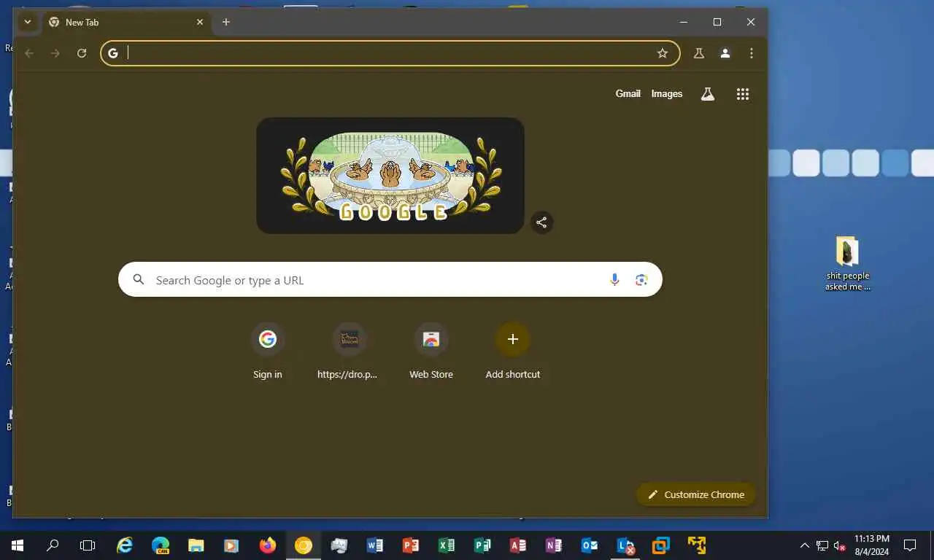Image resolution: width=934 pixels, height=560 pixels.
Task: Open Search Labs flask on page
Action: (x=708, y=94)
